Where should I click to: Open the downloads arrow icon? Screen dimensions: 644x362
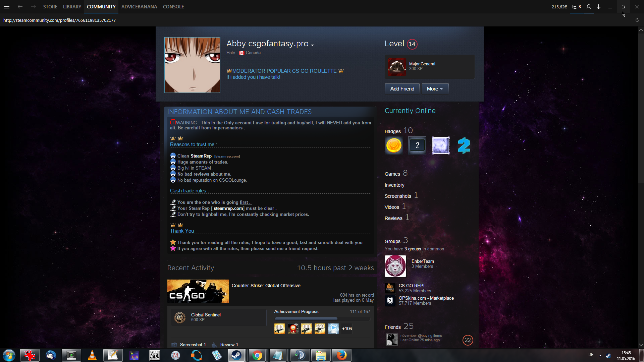(x=599, y=7)
